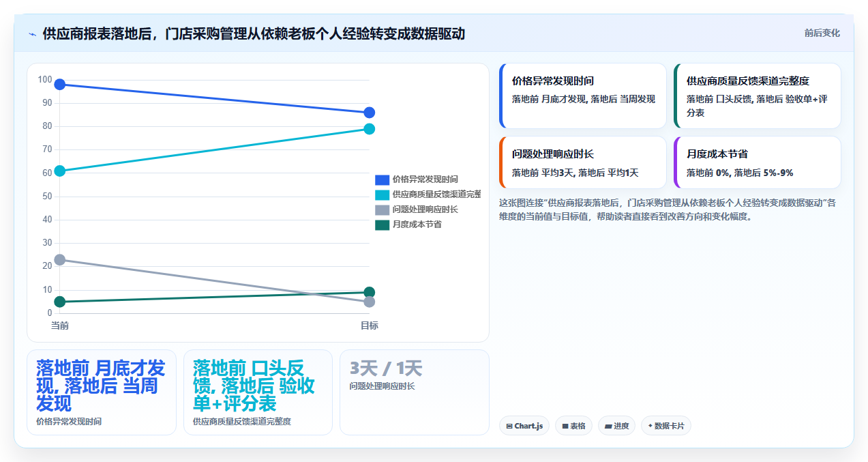Click the 价格异常发现时间 card heading
This screenshot has height=462, width=868.
click(x=553, y=81)
